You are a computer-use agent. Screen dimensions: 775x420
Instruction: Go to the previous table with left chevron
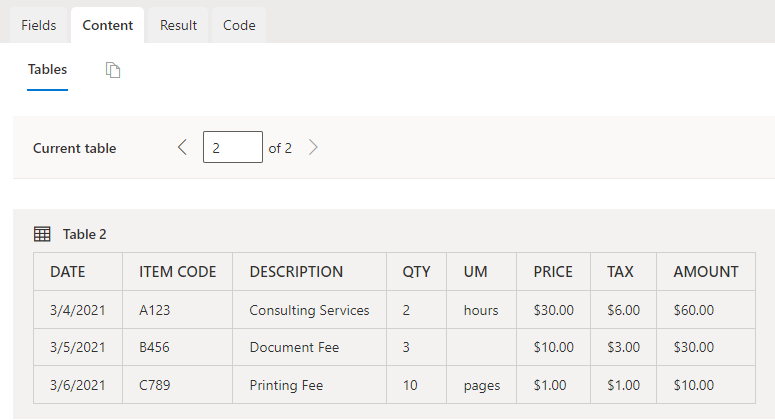click(182, 148)
